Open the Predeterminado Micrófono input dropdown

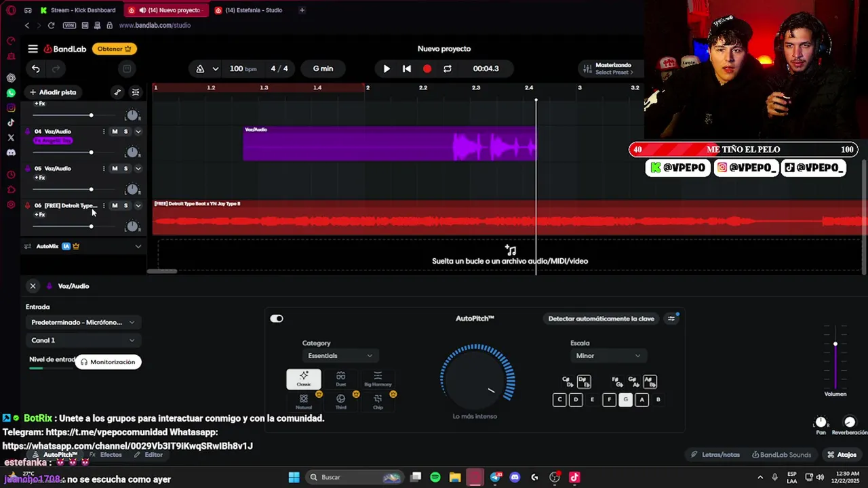83,323
